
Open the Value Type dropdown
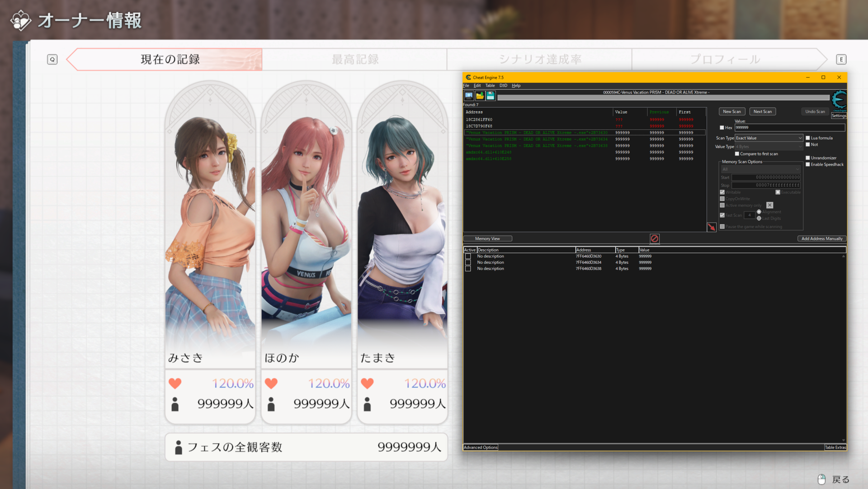click(x=769, y=147)
